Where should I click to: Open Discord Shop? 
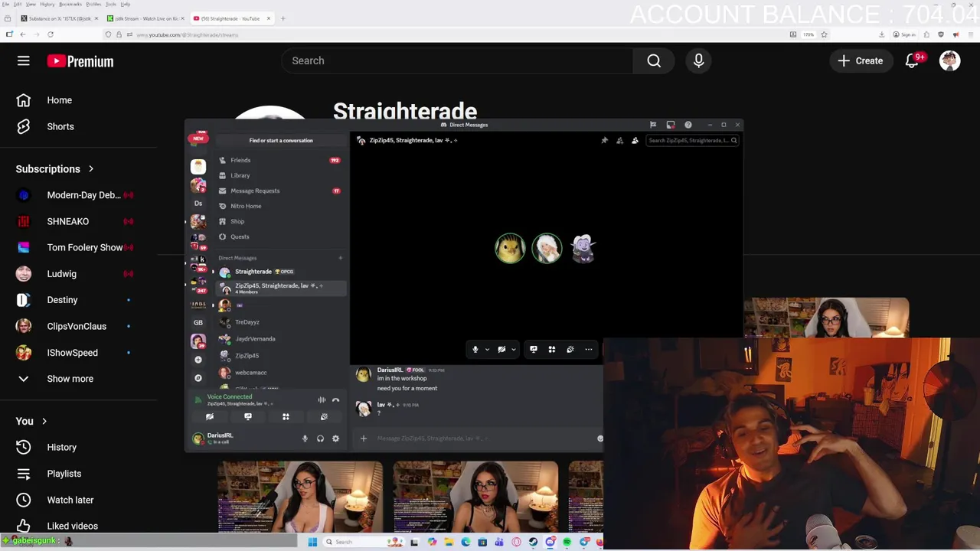coord(279,221)
